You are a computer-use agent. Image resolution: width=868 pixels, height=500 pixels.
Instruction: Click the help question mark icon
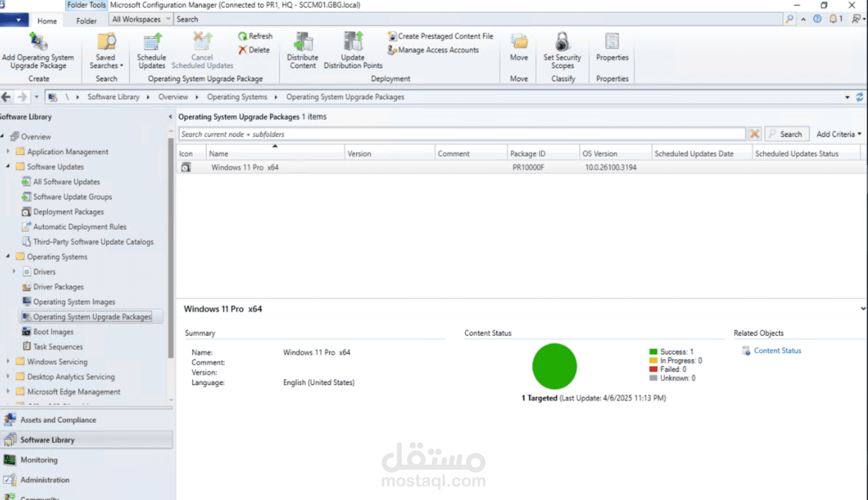817,19
